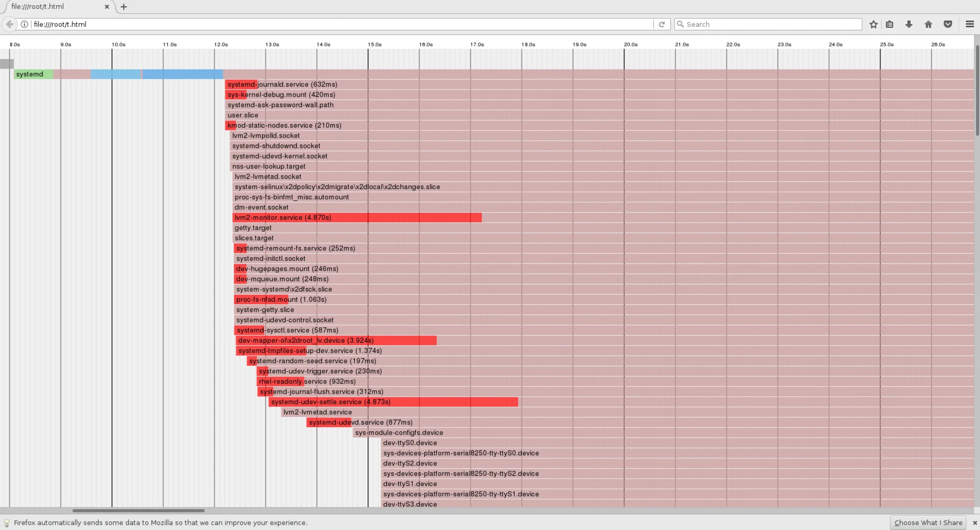Open the hamburger menu
980x530 pixels.
[969, 24]
